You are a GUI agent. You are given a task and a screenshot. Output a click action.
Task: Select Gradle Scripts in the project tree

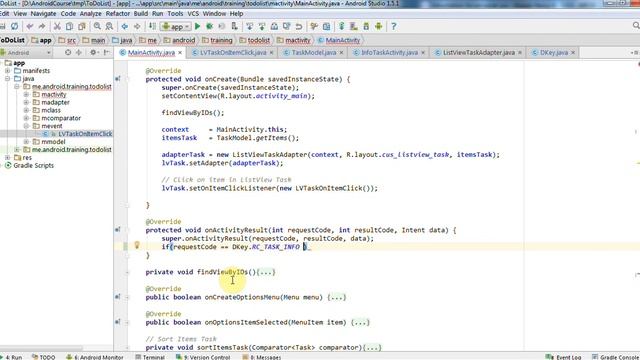click(33, 165)
